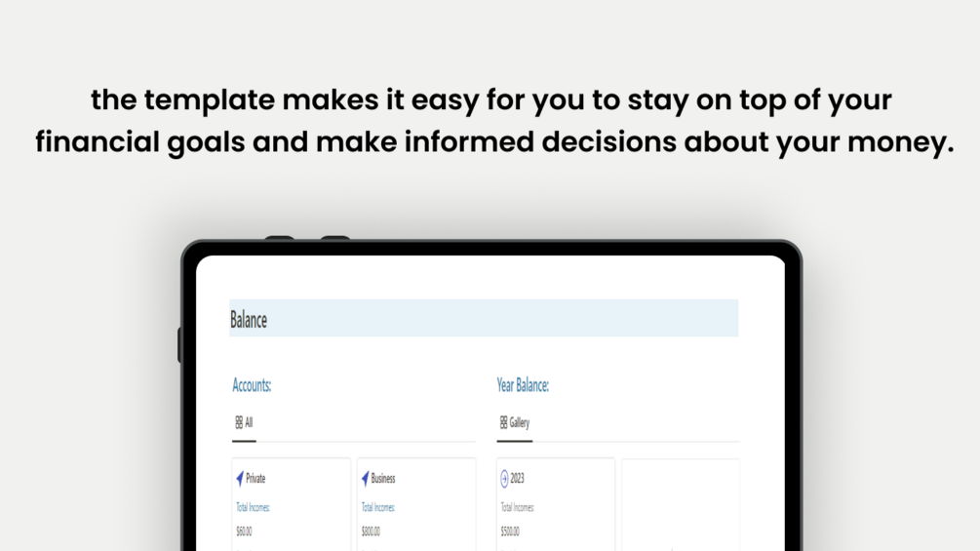This screenshot has width=980, height=551.
Task: Click the Accounts: section heading
Action: coord(252,385)
